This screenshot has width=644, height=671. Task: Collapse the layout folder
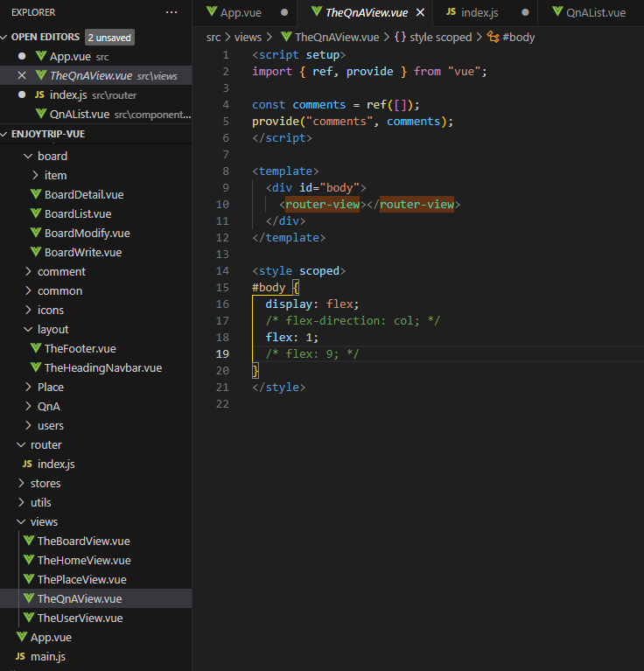pos(28,330)
